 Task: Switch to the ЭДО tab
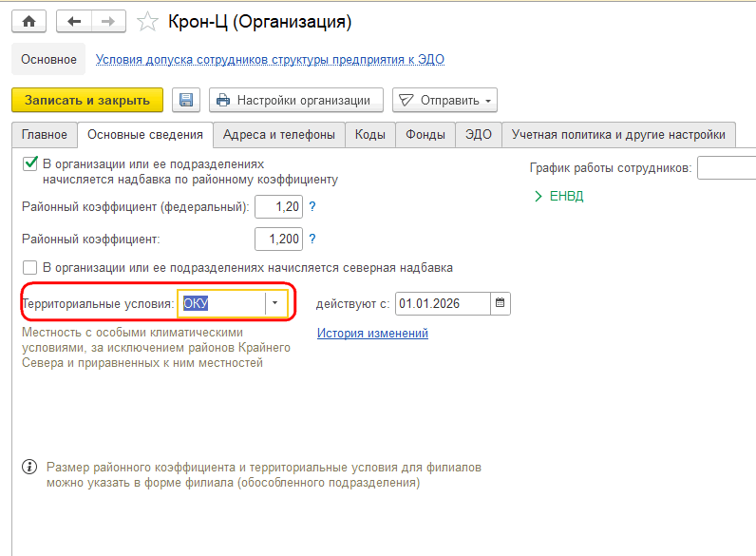click(x=479, y=135)
